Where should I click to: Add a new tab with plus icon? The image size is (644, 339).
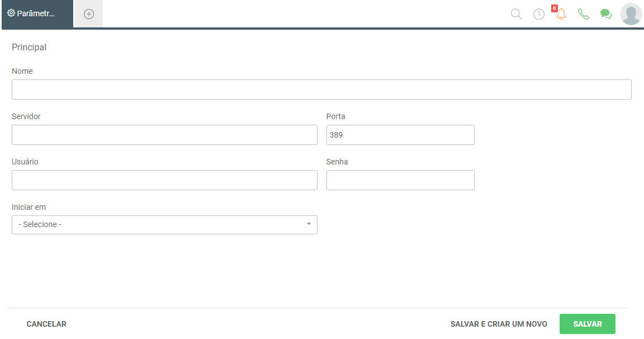point(89,14)
